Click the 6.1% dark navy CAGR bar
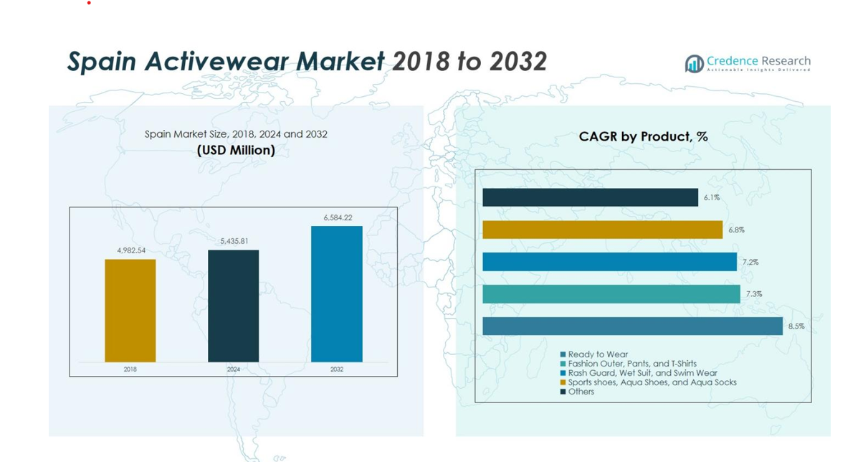The width and height of the screenshot is (868, 462). pos(590,197)
